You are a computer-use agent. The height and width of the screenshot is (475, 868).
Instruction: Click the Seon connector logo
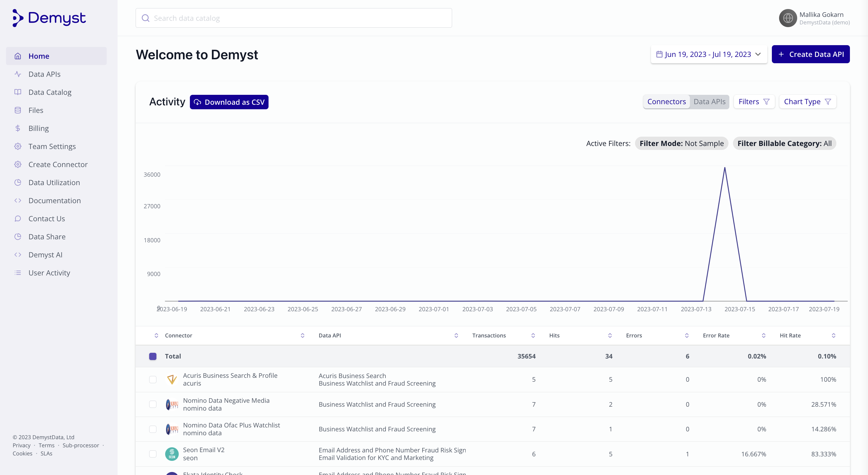tap(172, 454)
